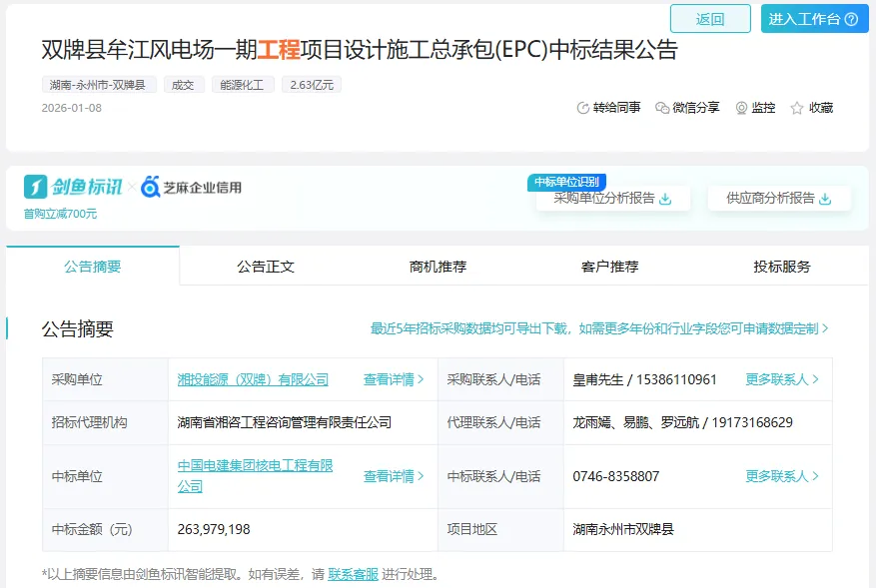The image size is (876, 588).
Task: Expand 查看详情 for 采购单位
Action: (x=394, y=379)
